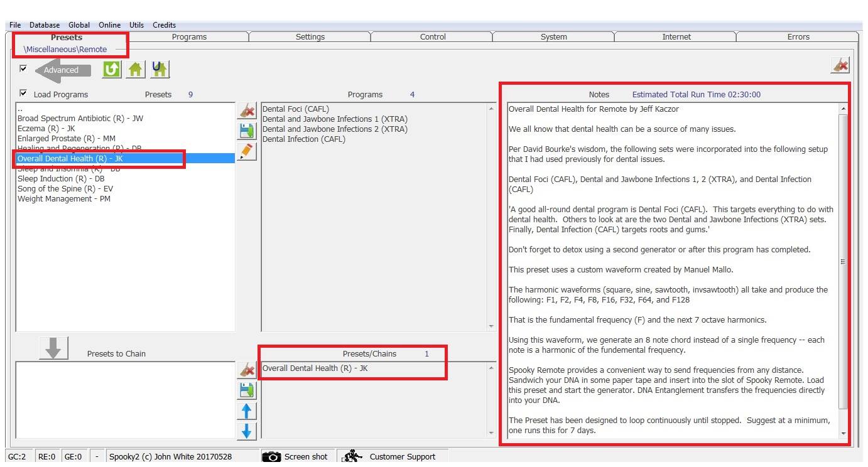Click the down arrow of Presets/Chains list scrollbar
The image size is (868, 467).
coord(491,433)
